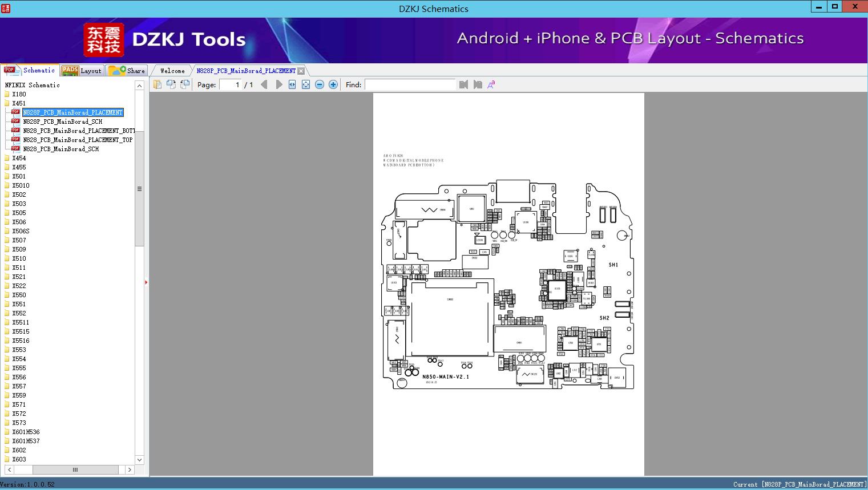Expand the X180 folder in tree
Image resolution: width=868 pixels, height=490 pixels.
click(19, 94)
